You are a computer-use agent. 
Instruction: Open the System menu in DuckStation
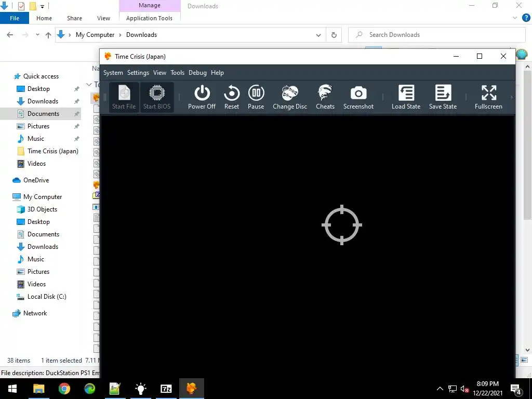113,73
